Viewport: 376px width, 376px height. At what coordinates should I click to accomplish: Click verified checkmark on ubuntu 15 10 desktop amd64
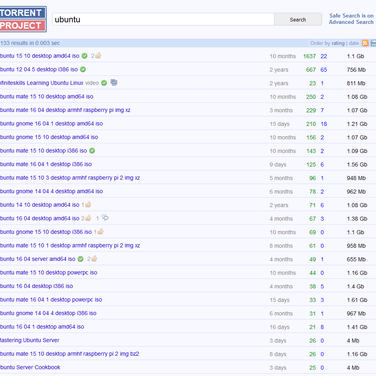click(85, 56)
